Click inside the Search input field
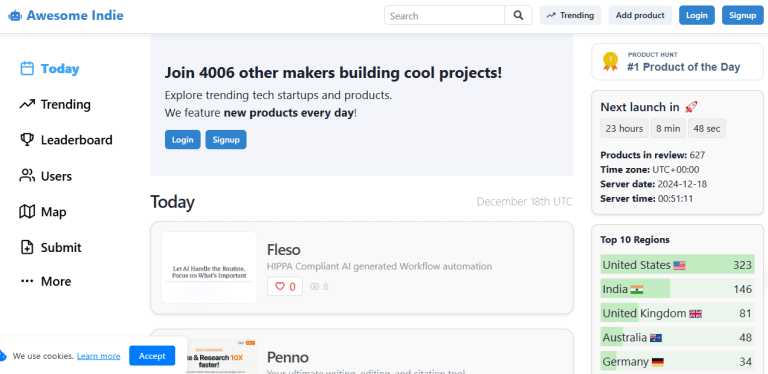768x374 pixels. (444, 15)
